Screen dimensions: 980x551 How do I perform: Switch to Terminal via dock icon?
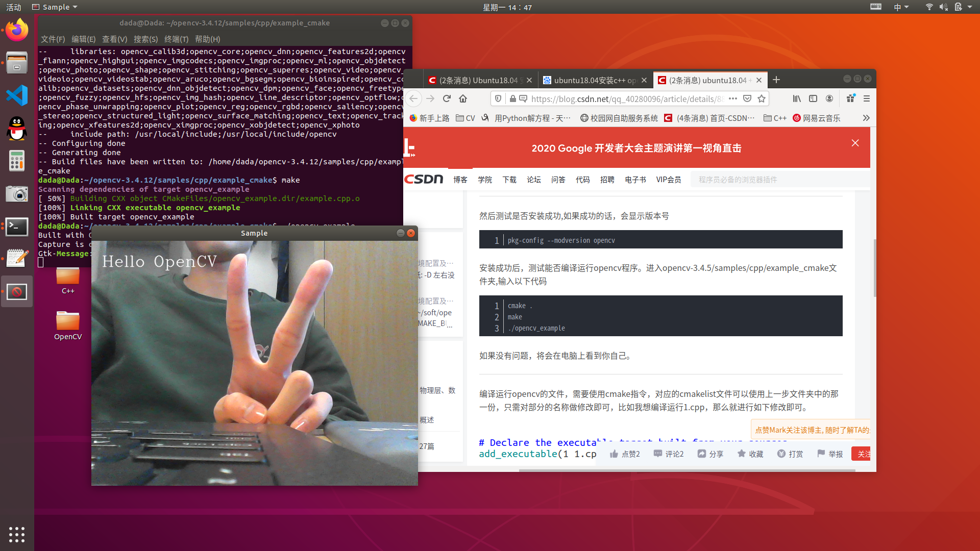[17, 227]
